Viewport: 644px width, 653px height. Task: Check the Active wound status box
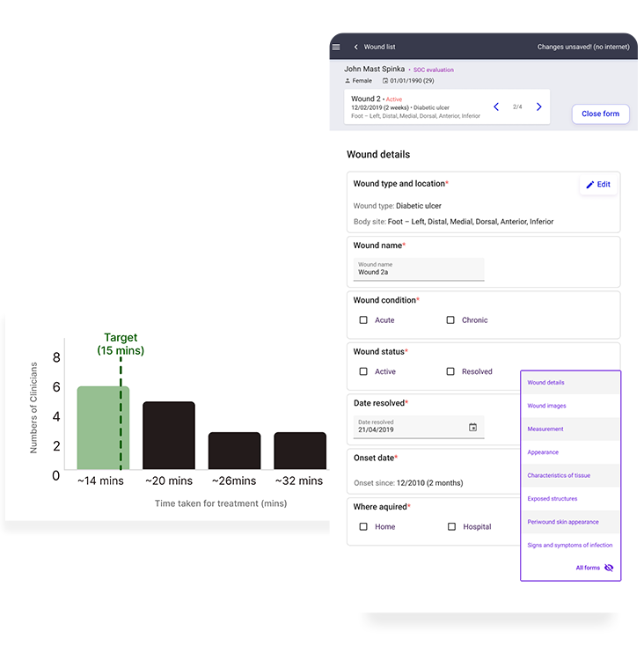(x=363, y=371)
